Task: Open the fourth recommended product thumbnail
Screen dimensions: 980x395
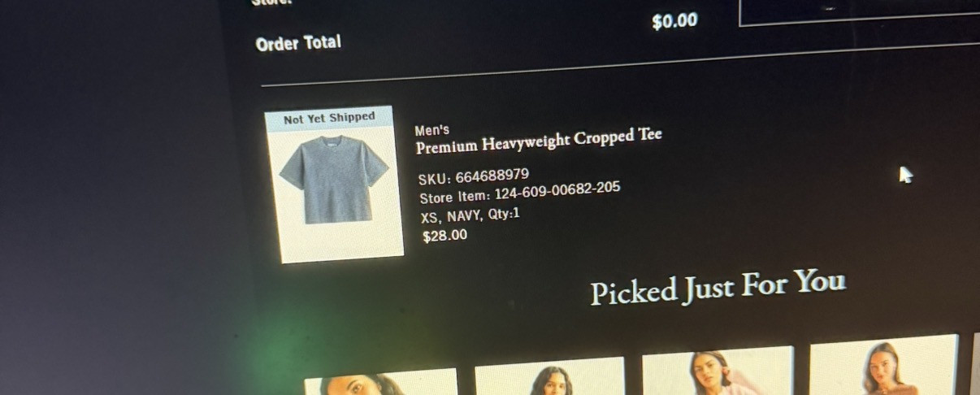Action: [x=884, y=365]
